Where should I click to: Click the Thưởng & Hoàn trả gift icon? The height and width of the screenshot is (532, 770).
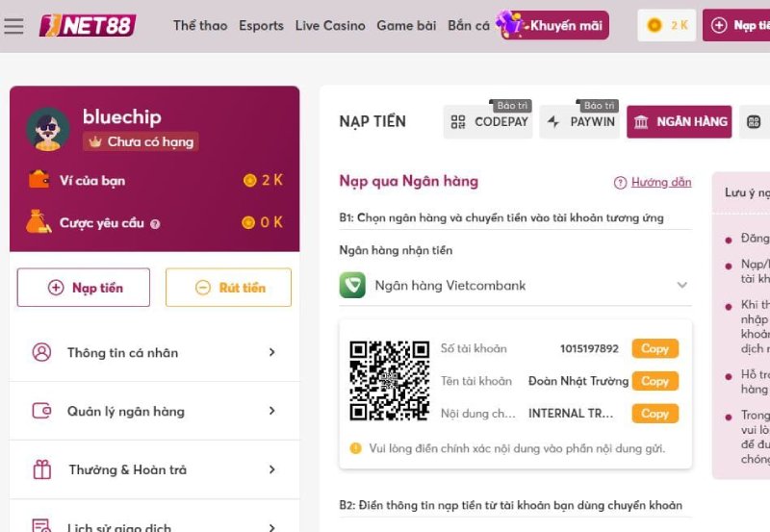[x=41, y=469]
